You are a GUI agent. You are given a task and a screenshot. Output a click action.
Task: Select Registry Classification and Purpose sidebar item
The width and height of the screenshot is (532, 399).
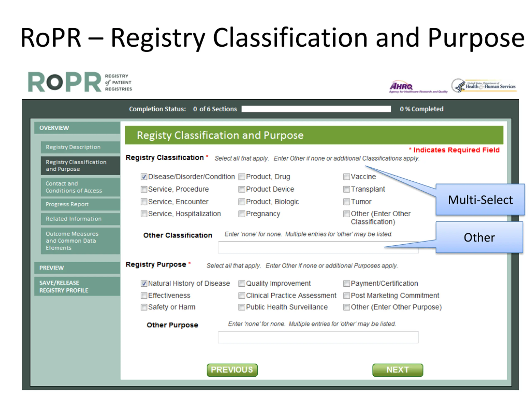pyautogui.click(x=81, y=166)
